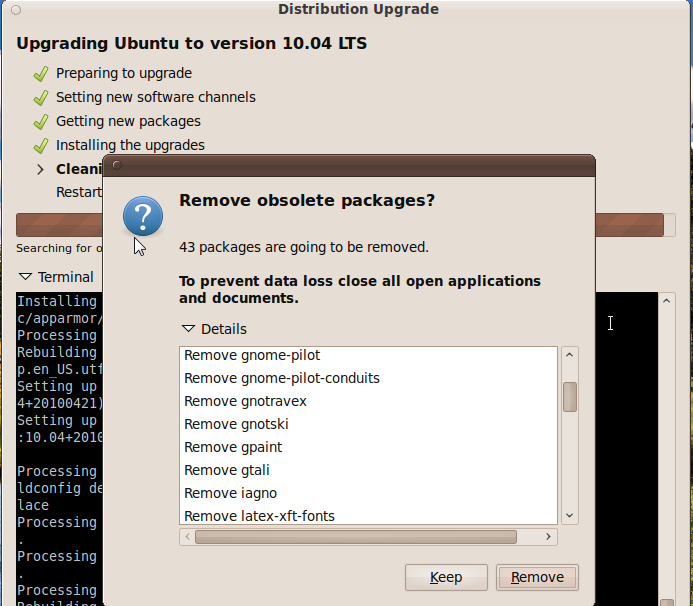
Task: Click 'Setting new software channels' checkmark
Action: click(x=41, y=97)
